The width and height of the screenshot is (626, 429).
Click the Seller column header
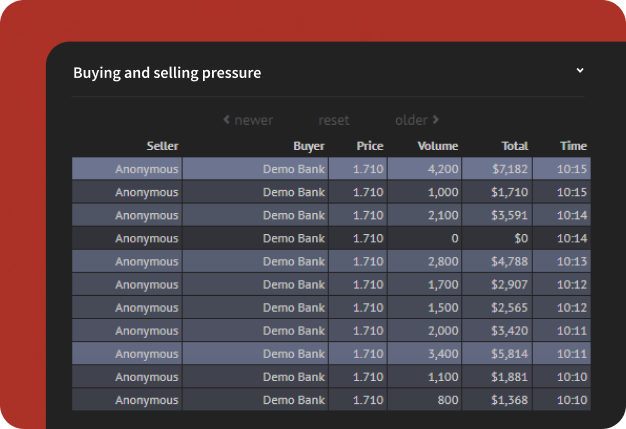coord(162,146)
